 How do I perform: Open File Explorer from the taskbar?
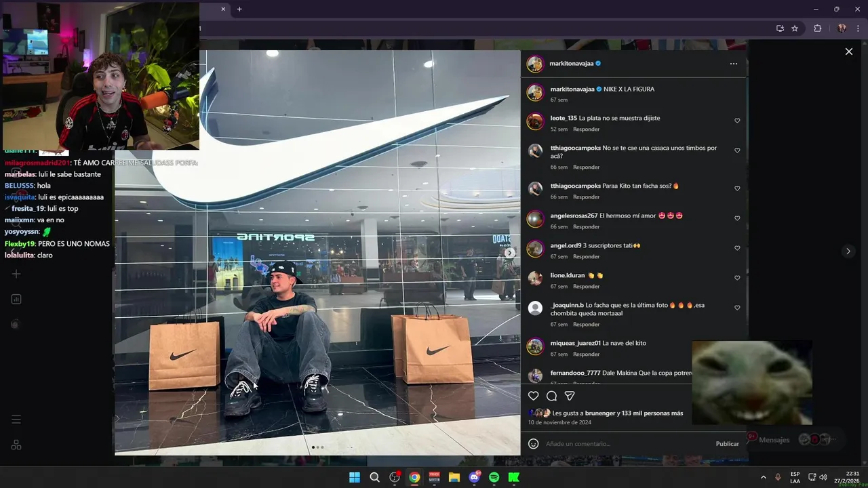(x=454, y=477)
